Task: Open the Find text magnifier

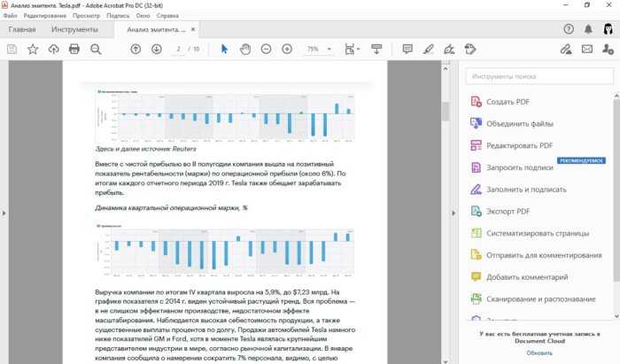Action: tap(96, 49)
